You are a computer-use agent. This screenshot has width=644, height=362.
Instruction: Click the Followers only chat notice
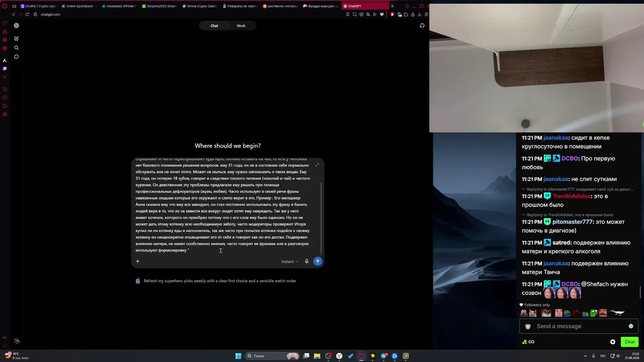[535, 305]
